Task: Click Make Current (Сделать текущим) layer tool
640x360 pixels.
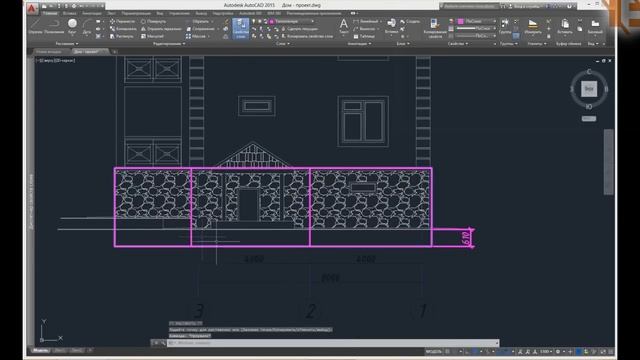Action: (299, 29)
